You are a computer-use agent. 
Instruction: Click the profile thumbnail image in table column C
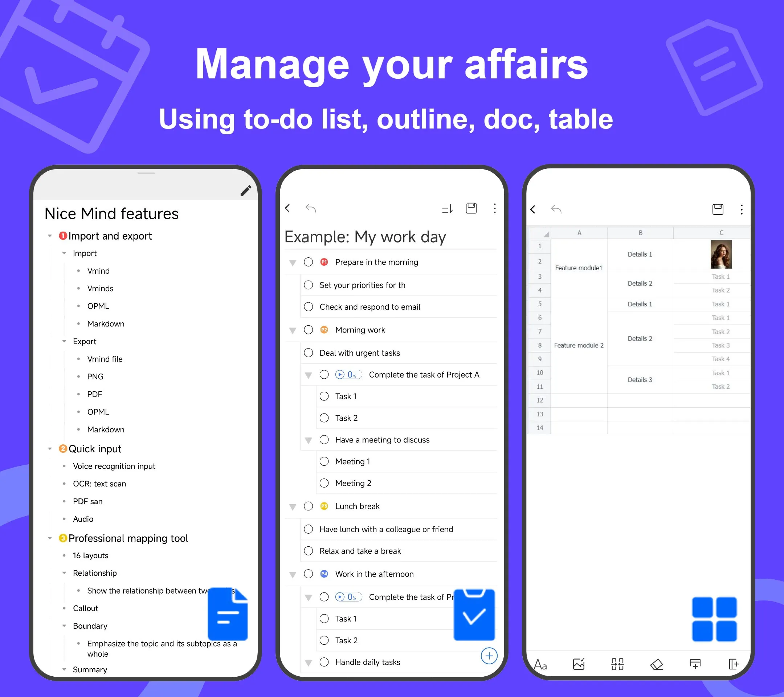pos(721,254)
